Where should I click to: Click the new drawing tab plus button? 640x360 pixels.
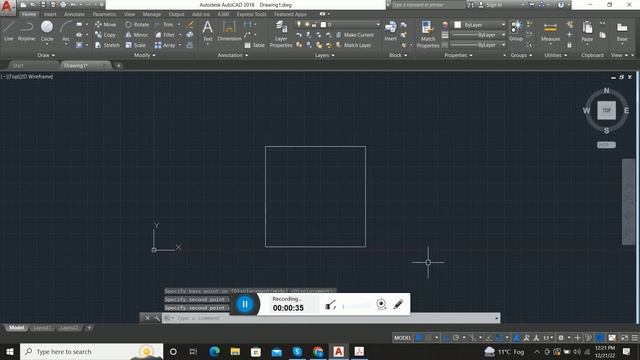[118, 65]
